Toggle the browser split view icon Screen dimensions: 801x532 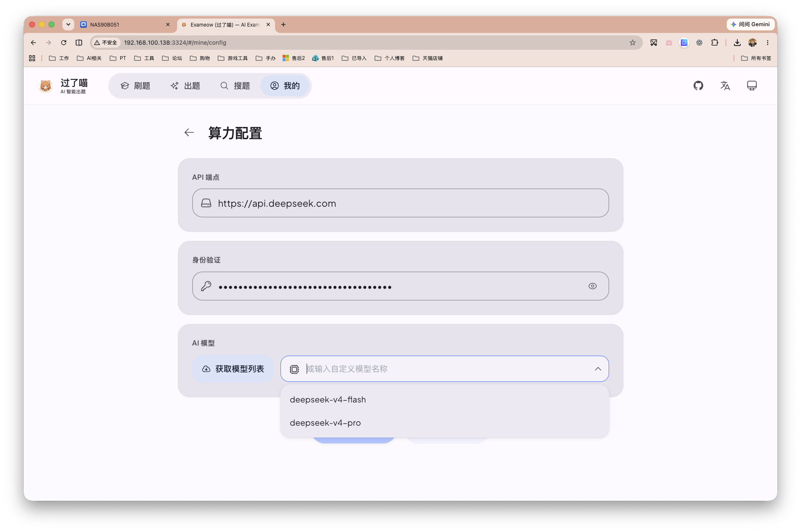[x=79, y=43]
